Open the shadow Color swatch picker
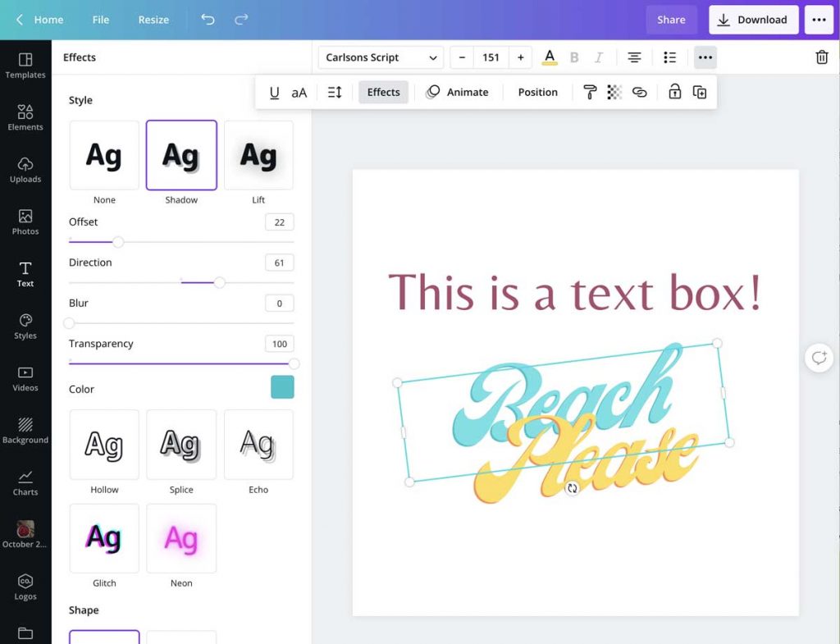Image resolution: width=840 pixels, height=644 pixels. (282, 387)
